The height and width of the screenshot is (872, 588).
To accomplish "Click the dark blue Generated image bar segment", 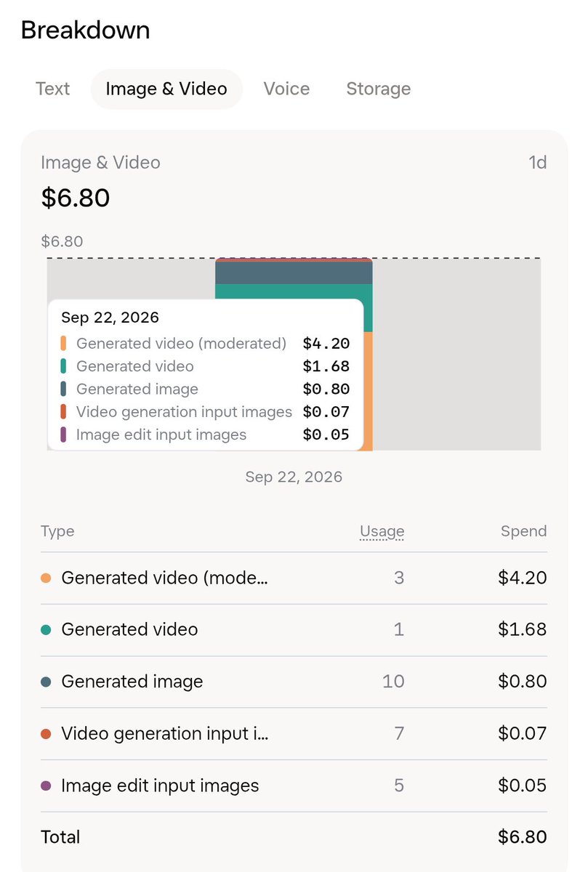I will (294, 272).
